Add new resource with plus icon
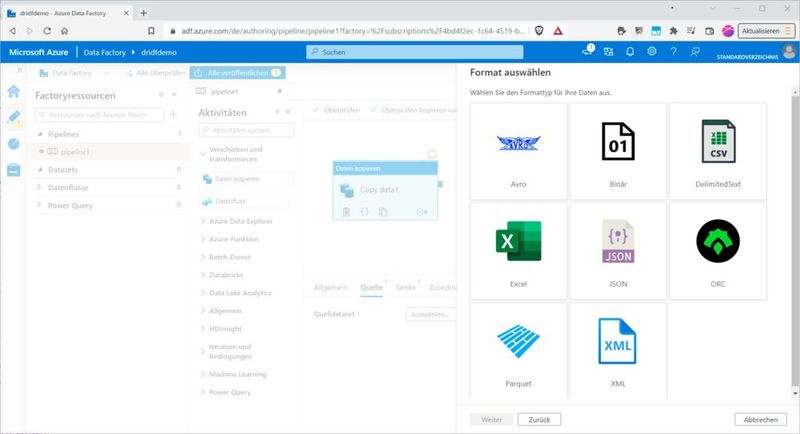 [x=173, y=115]
